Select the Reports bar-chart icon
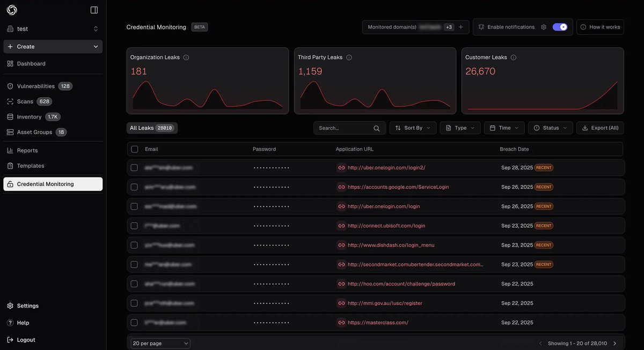644x350 pixels. coord(9,150)
